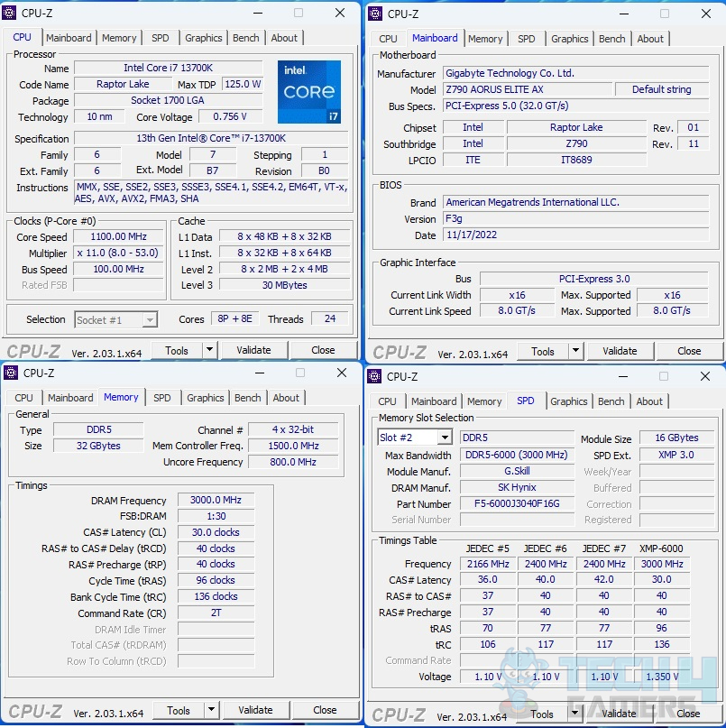The width and height of the screenshot is (726, 728).
Task: Click the motherboard model "Z790 AORUS ELITE AX"
Action: click(527, 89)
